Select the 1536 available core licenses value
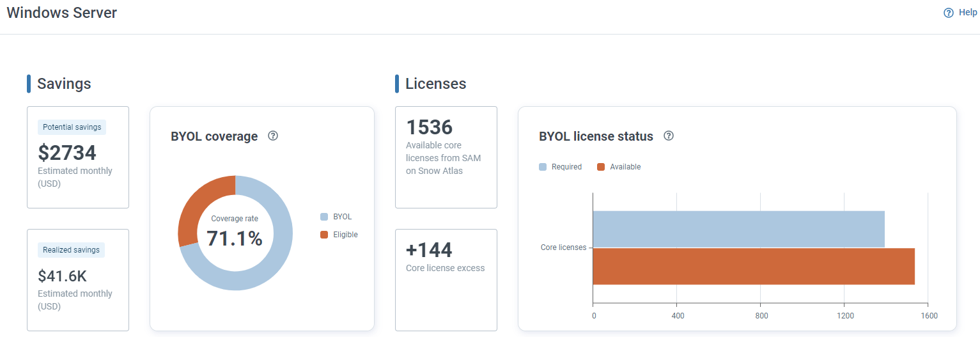Screen dimensions: 980x337 (x=429, y=127)
